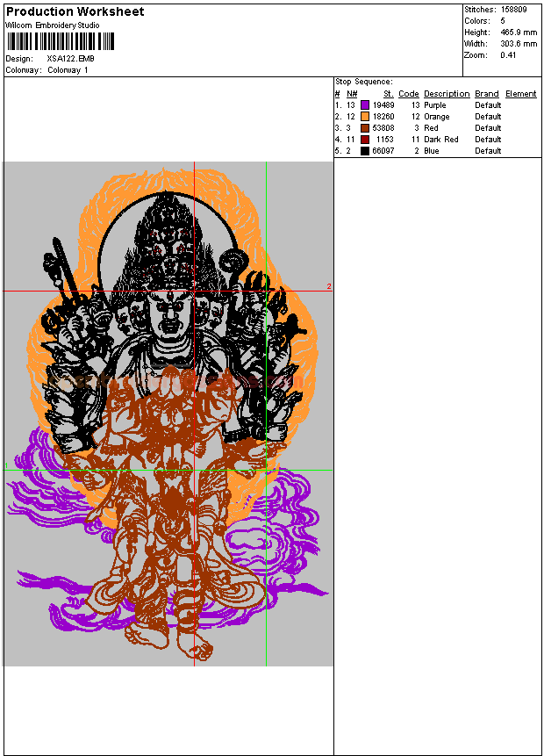Click the barcode under the header
The height and width of the screenshot is (756, 544).
[61, 41]
